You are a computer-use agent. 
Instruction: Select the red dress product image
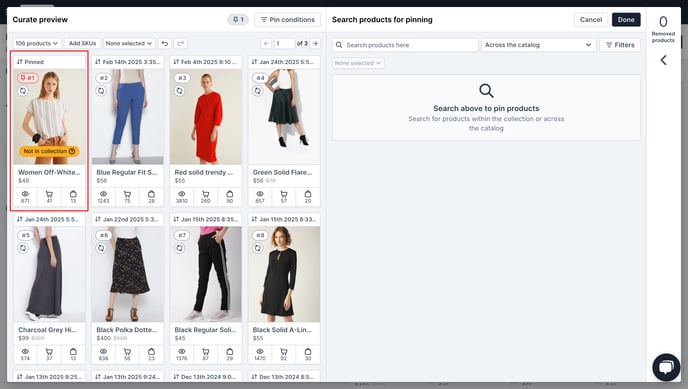[x=206, y=117]
